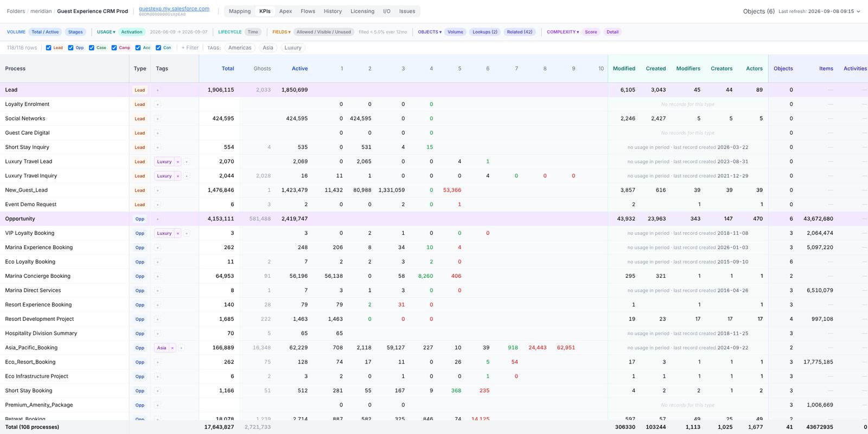This screenshot has height=434, width=868.
Task: Add a tag to Resort Development Project
Action: 158,319
